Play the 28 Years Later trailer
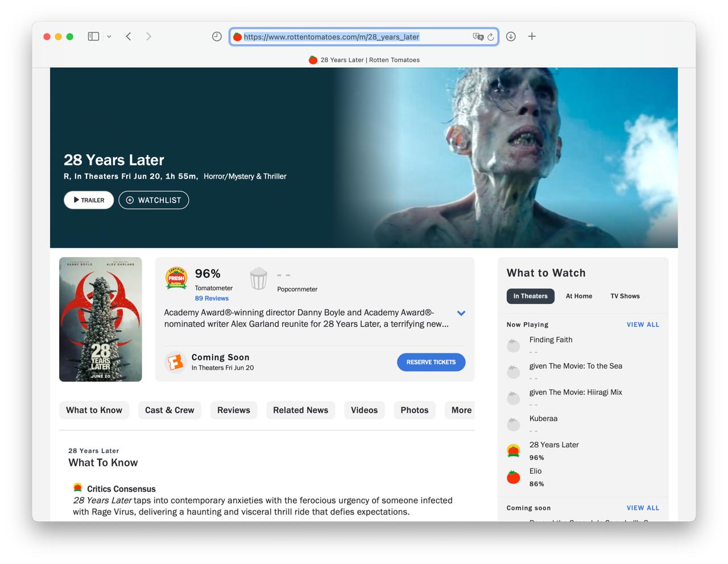The height and width of the screenshot is (564, 728). 89,200
